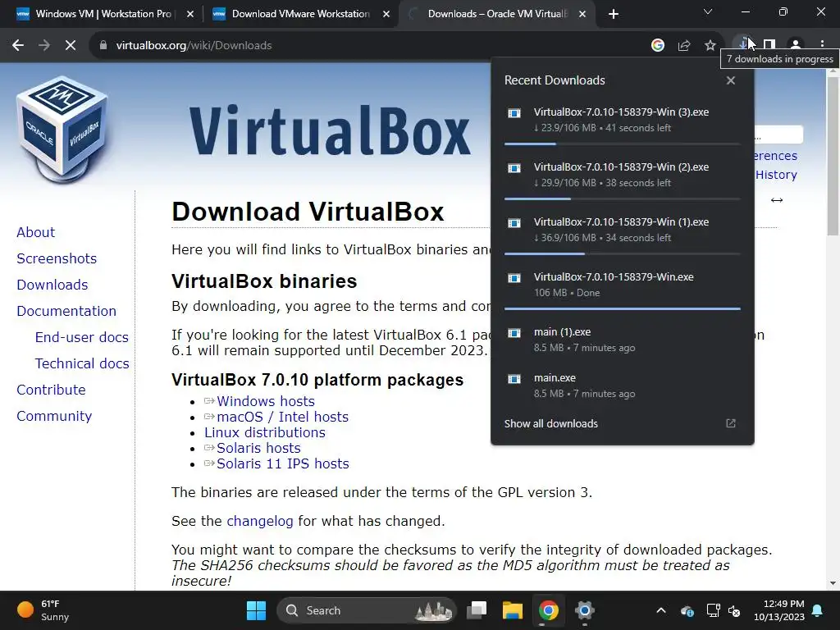
Task: Open Technical docs link
Action: 82,363
